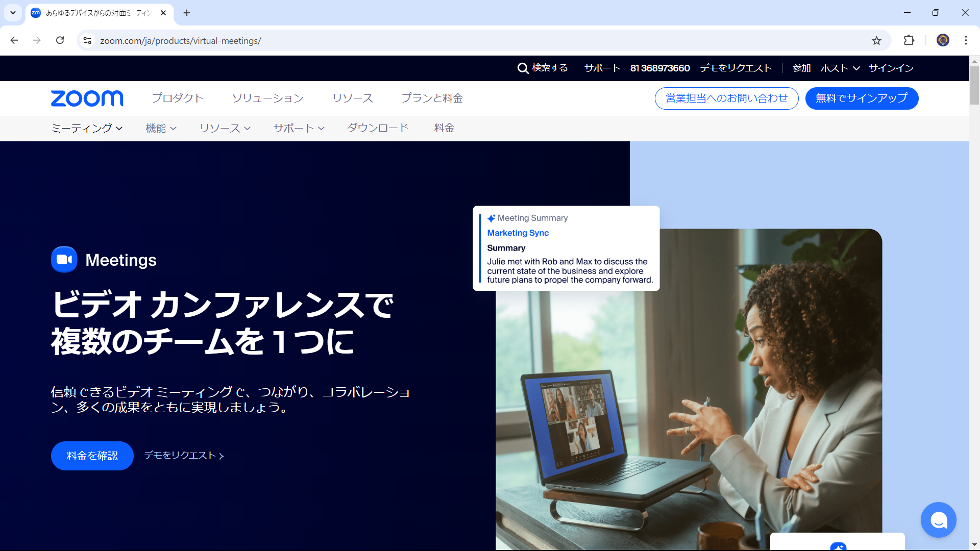Open プランと料金 page

[432, 98]
